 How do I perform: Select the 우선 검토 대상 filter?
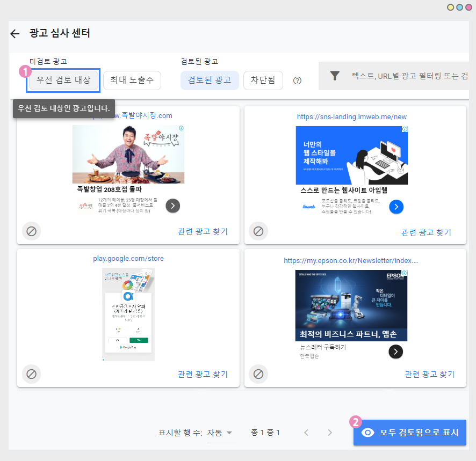click(63, 81)
